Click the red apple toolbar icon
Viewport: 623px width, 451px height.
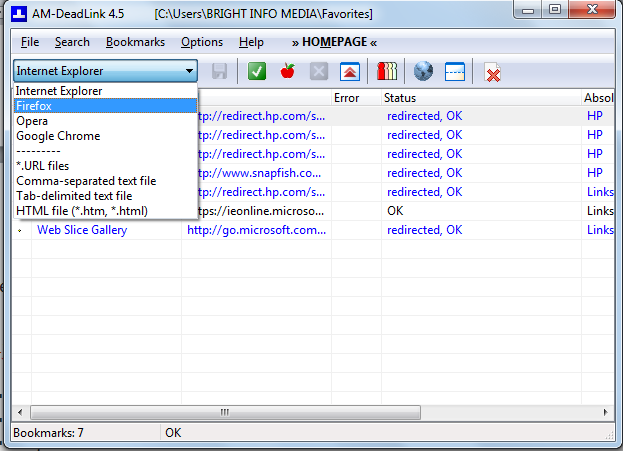coord(288,72)
